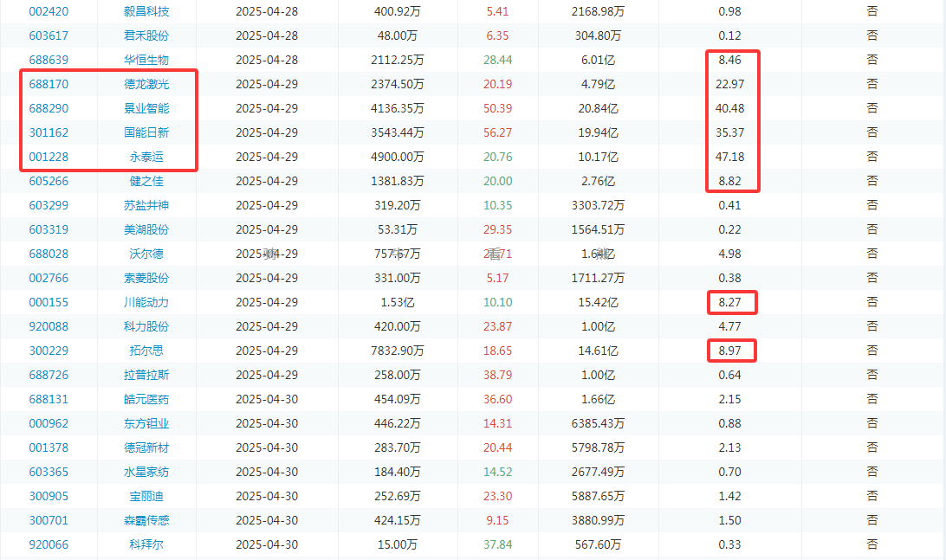
Task: Open stock code 688170
Action: coord(49,84)
